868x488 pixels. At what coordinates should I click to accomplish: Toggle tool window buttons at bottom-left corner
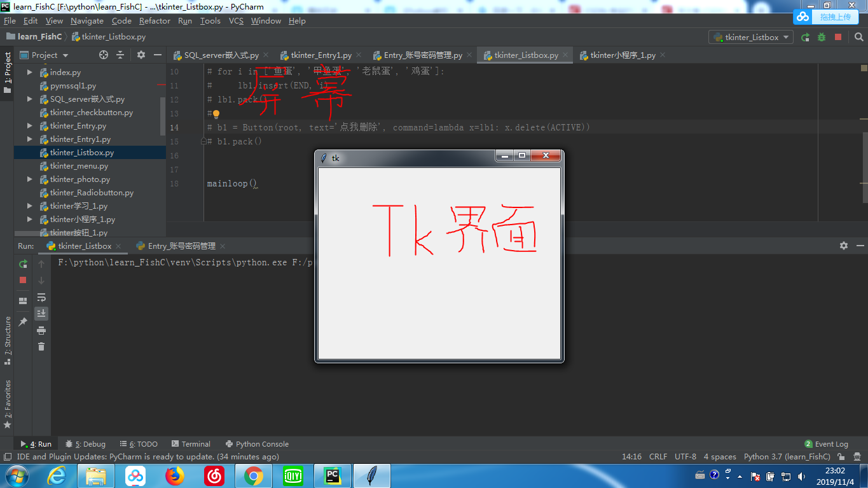[x=7, y=457]
